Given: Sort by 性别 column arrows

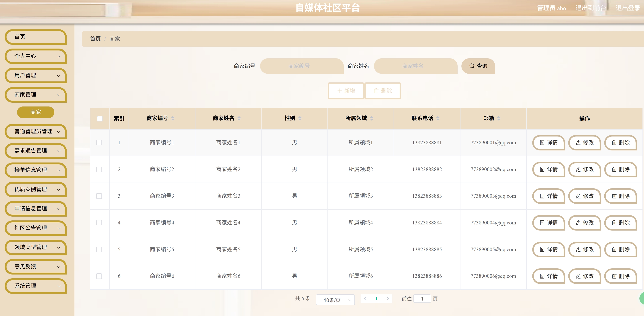Looking at the screenshot, I should click(x=300, y=118).
